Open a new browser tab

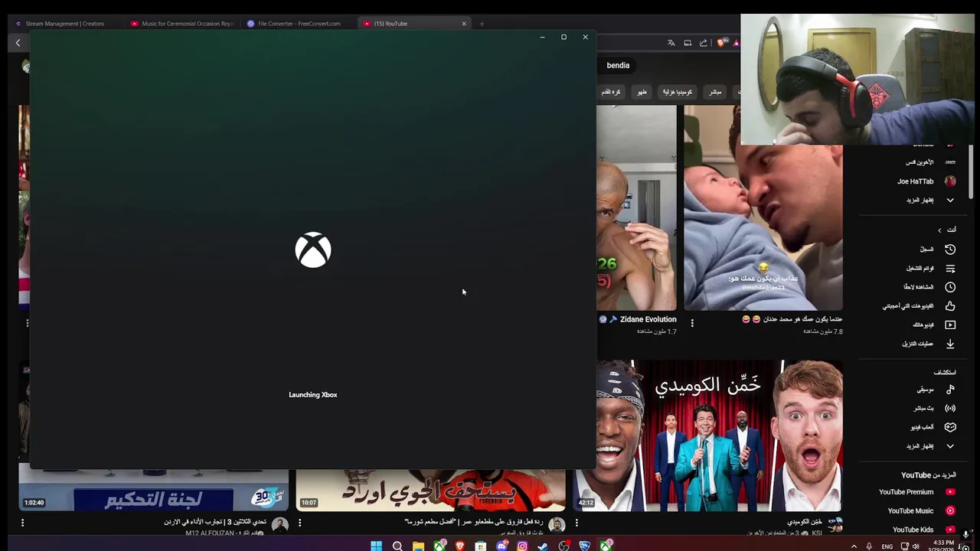point(482,24)
